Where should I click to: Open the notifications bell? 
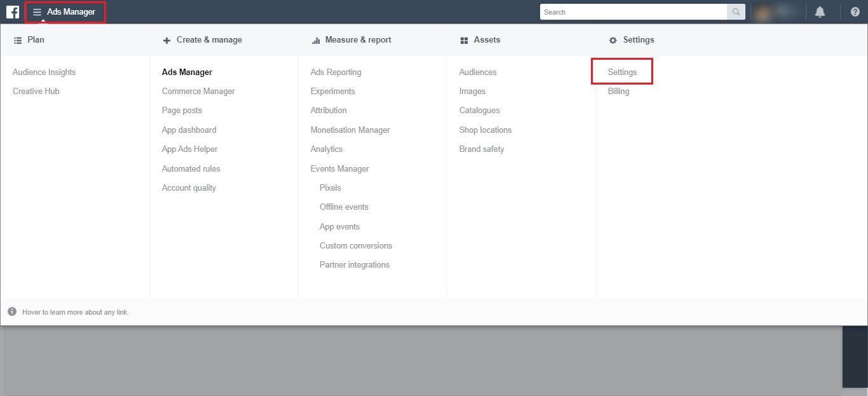click(820, 12)
